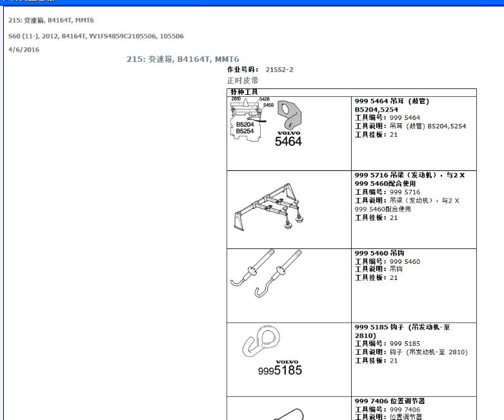
Task: Click 工具挂板: 21 in the 999 5460 row
Action: (x=376, y=278)
